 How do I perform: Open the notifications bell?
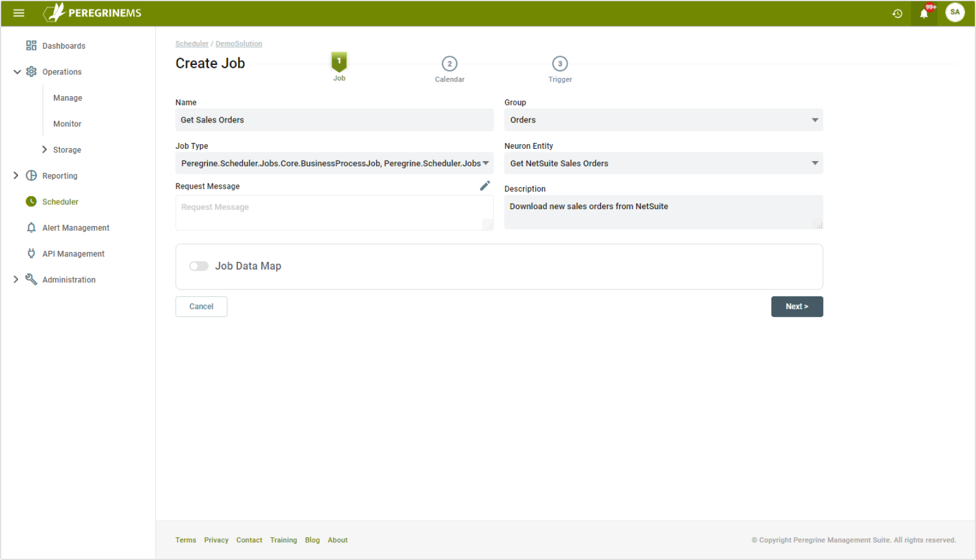(924, 13)
